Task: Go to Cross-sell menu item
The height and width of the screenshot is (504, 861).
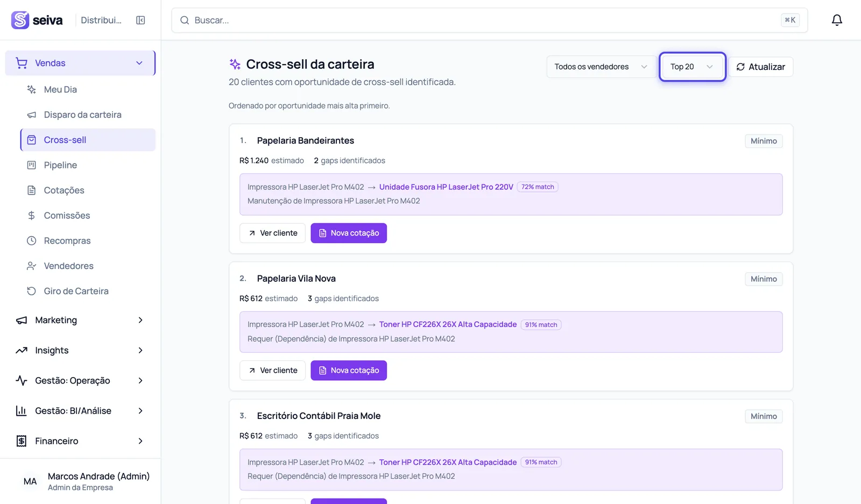Action: tap(88, 140)
